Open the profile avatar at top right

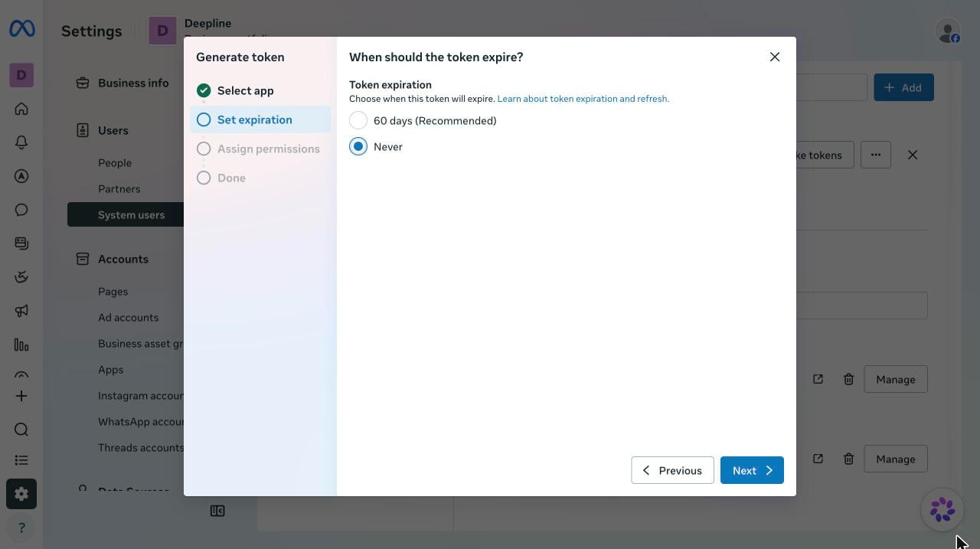point(948,31)
